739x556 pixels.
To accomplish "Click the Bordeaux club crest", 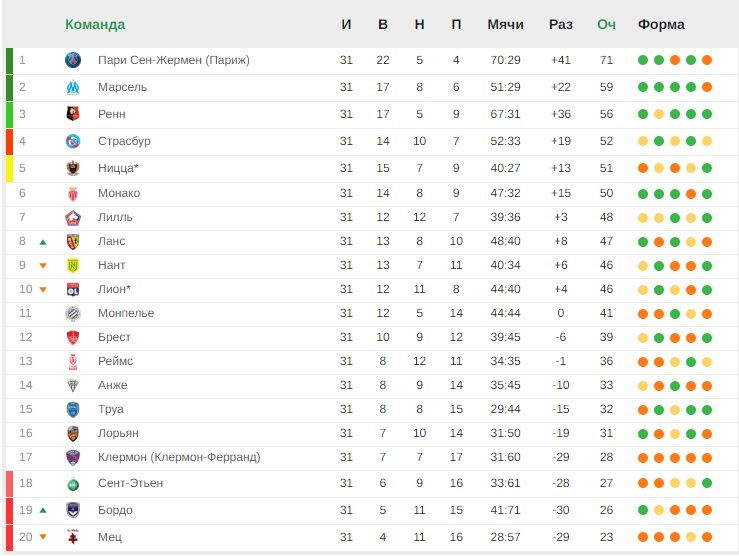I will pos(73,510).
